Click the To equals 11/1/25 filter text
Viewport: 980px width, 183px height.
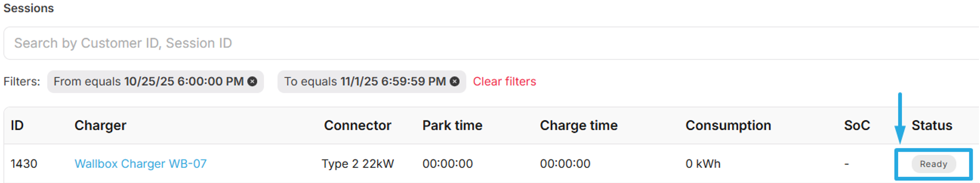pyautogui.click(x=365, y=81)
